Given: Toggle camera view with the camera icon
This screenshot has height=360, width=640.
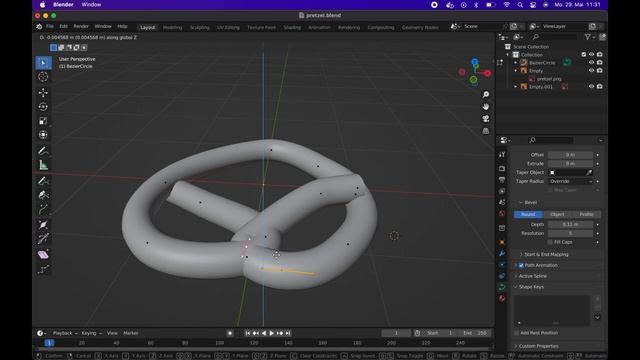Looking at the screenshot, I should (486, 119).
